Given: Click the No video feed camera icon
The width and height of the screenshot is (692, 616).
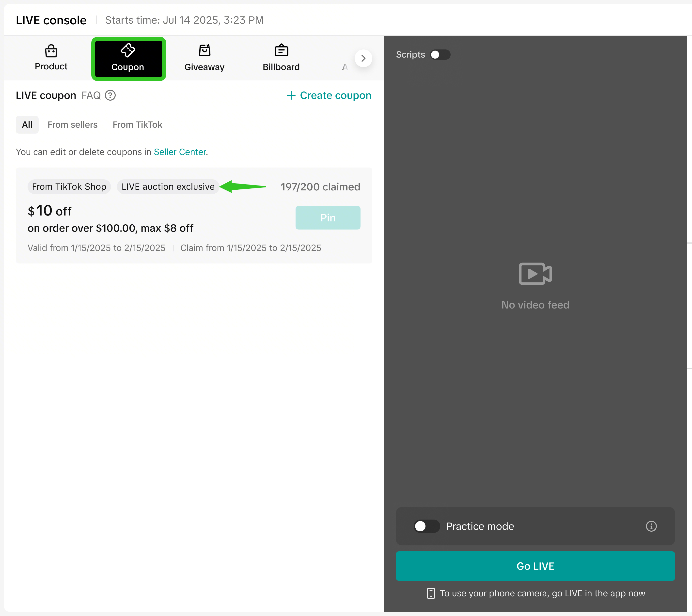Looking at the screenshot, I should click(535, 274).
